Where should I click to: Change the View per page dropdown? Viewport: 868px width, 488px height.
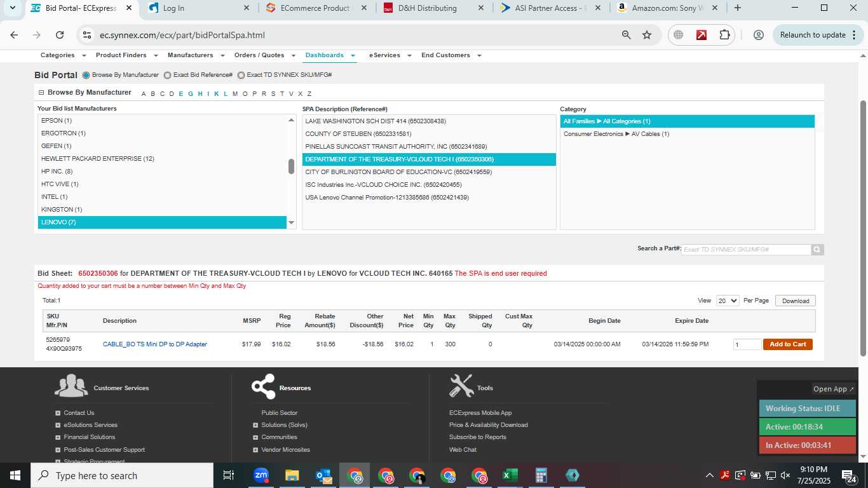coord(728,301)
